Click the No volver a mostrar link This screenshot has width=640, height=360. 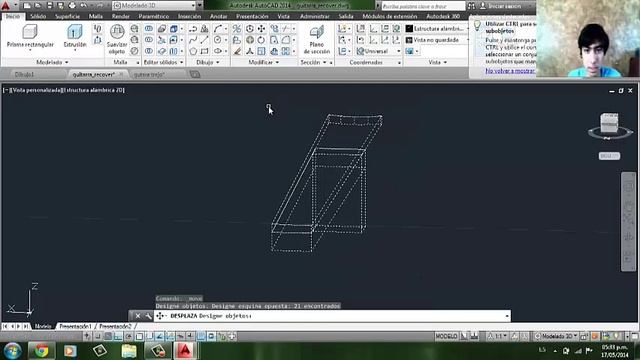click(510, 71)
